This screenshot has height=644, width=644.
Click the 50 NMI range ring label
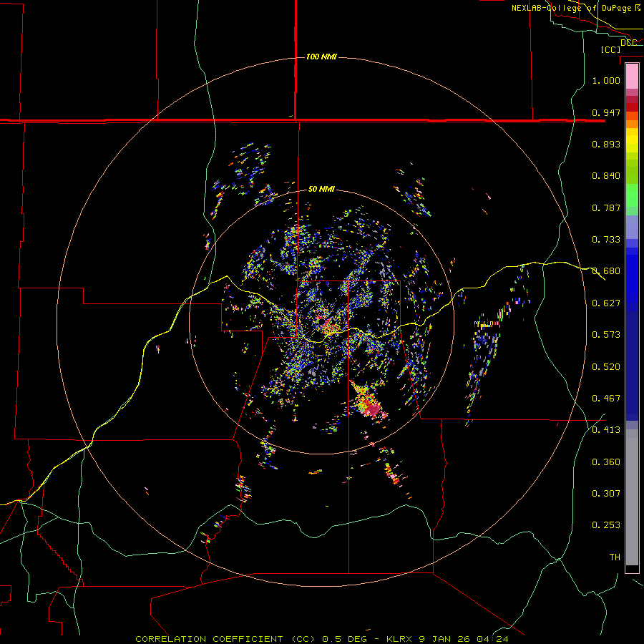click(321, 190)
